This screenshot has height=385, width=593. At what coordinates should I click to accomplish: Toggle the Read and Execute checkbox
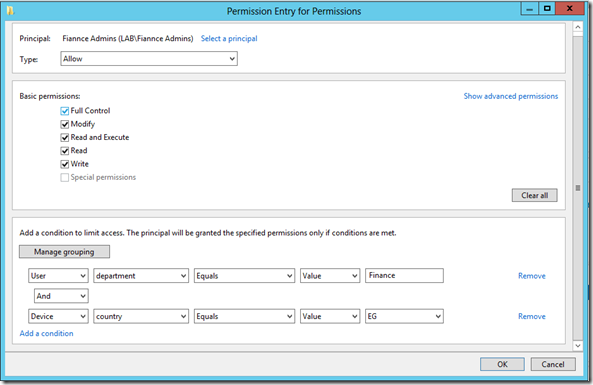pyautogui.click(x=65, y=137)
